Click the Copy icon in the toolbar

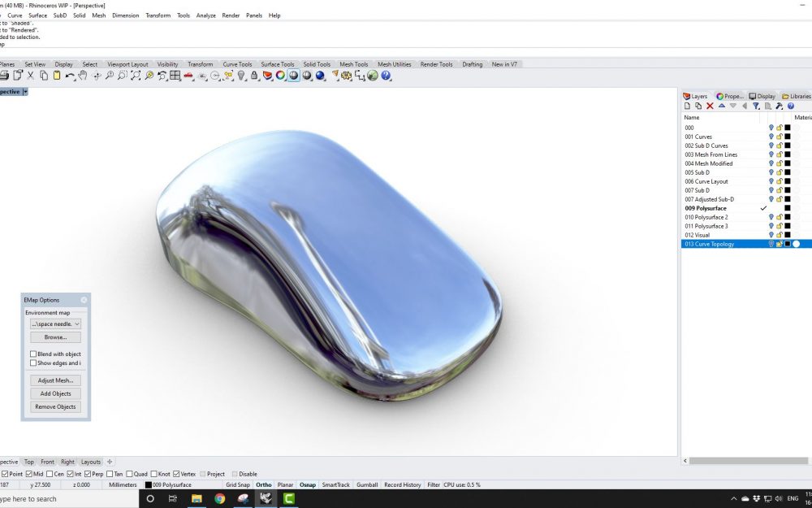(44, 76)
